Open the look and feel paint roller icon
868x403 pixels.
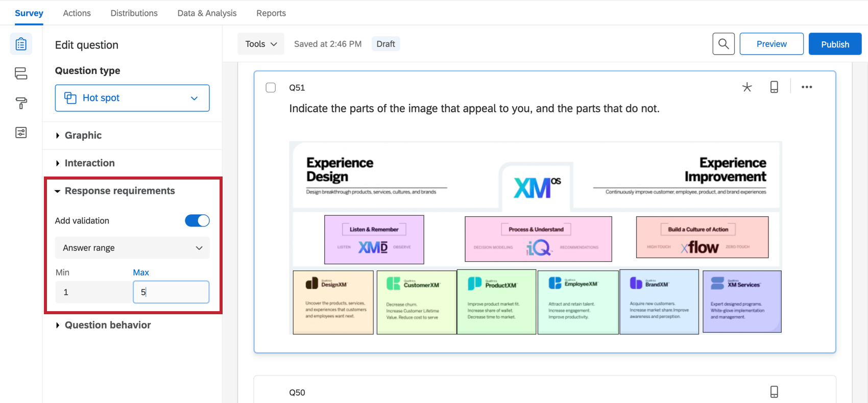pyautogui.click(x=21, y=103)
